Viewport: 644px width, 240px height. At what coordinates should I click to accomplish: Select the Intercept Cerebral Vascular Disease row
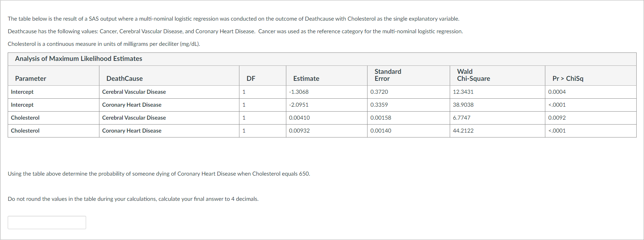coord(134,92)
